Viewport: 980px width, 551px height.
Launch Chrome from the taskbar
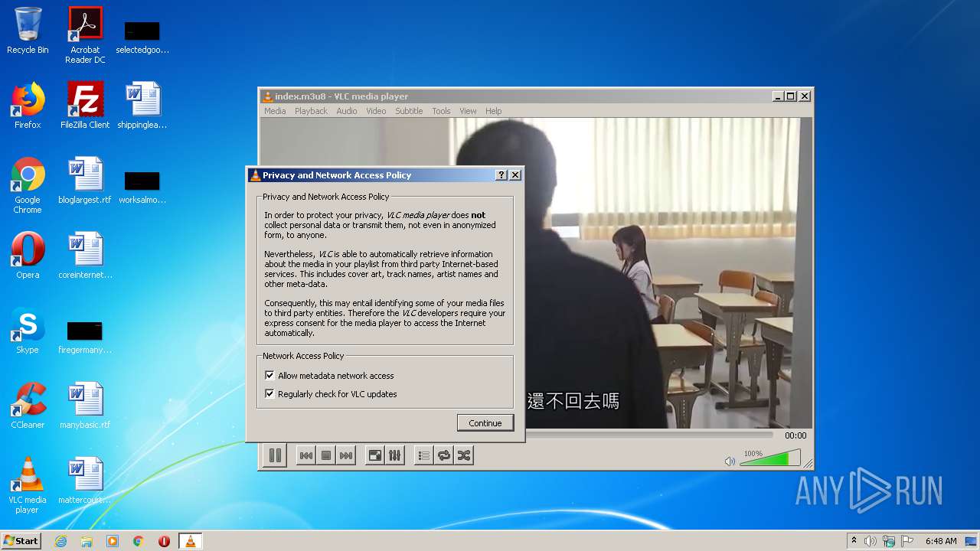tap(139, 541)
